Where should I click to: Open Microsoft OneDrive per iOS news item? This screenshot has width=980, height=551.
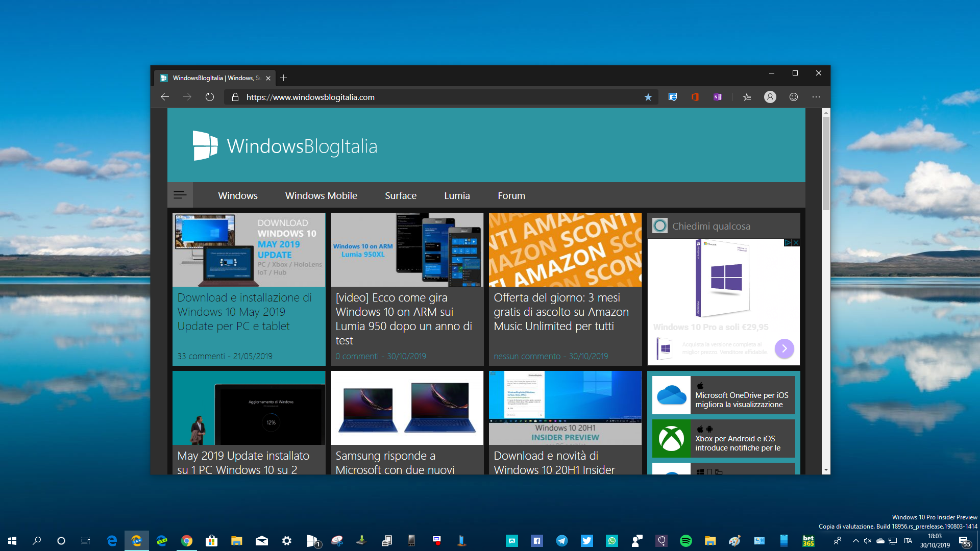723,395
